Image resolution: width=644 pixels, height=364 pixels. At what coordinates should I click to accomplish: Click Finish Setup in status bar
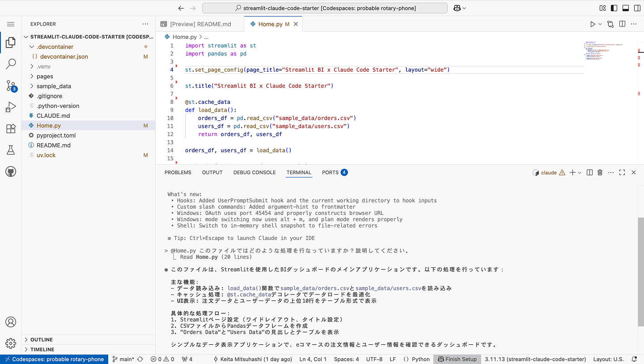(x=457, y=359)
